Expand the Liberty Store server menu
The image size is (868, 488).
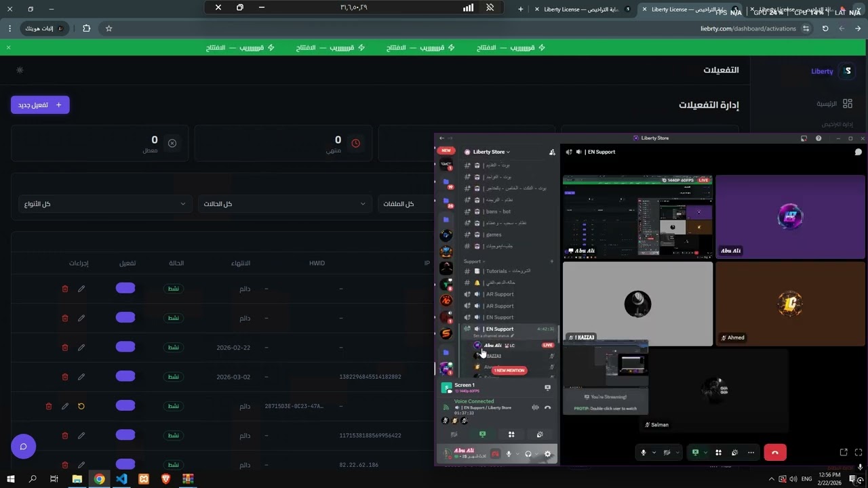pos(492,152)
